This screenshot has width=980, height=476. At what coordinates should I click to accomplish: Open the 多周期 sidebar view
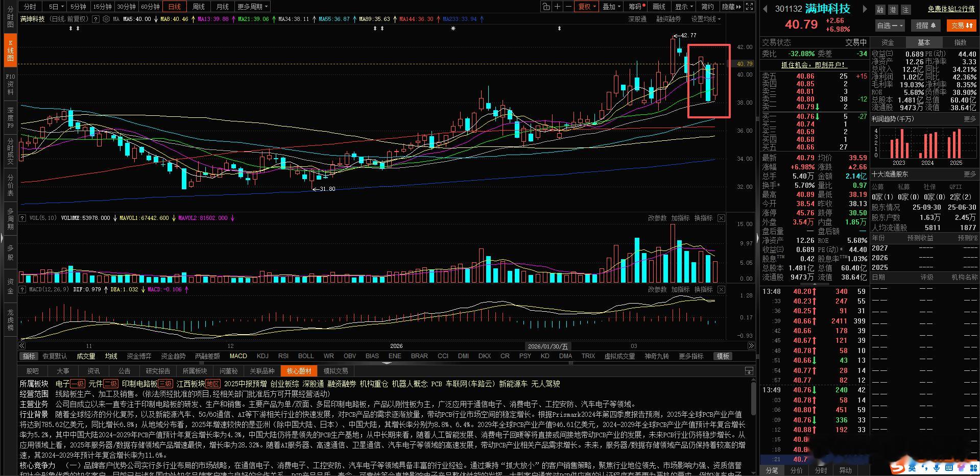tap(10, 219)
